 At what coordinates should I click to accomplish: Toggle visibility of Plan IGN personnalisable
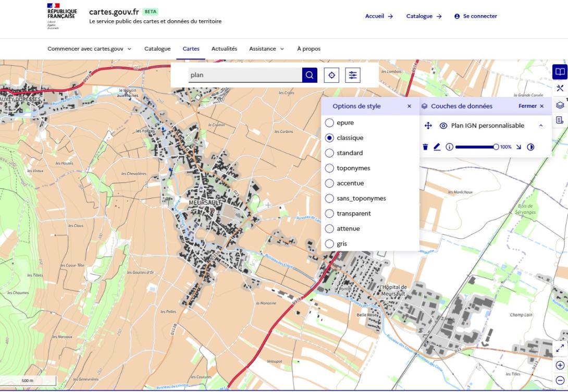pos(443,126)
